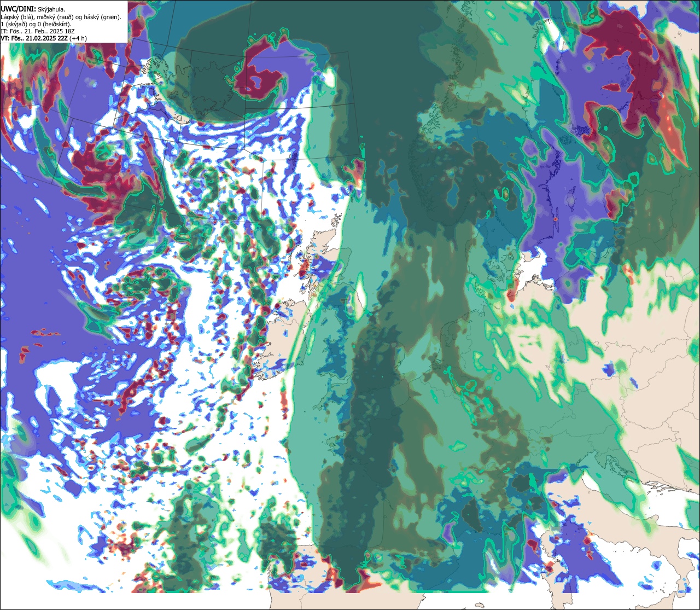Click the "1 (skýjað) og 0 (heiðskírt)" line

point(36,24)
